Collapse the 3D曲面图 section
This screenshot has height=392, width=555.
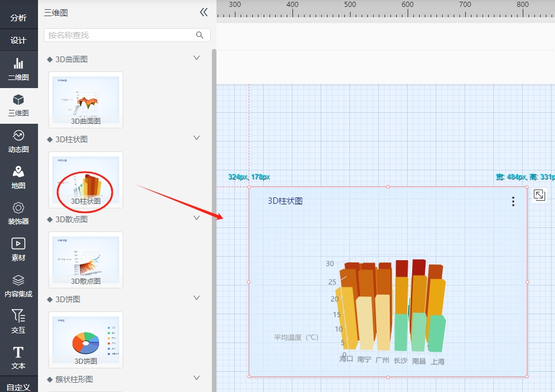196,58
